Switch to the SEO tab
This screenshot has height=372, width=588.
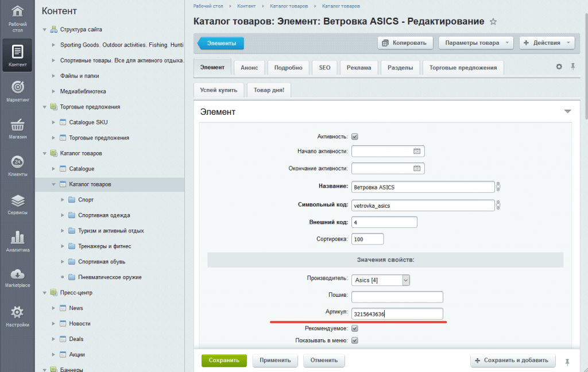[325, 68]
